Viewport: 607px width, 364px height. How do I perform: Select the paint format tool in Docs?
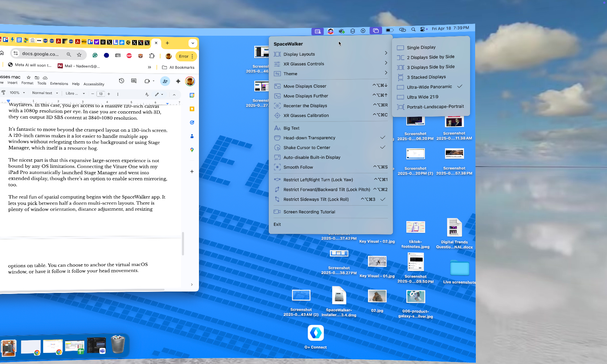tap(3, 94)
